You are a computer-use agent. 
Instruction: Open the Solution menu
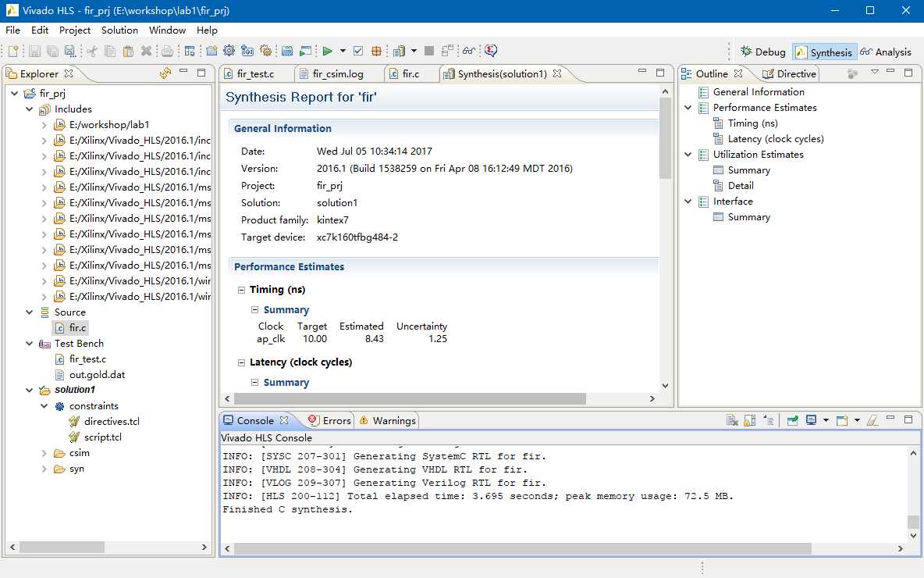click(119, 30)
